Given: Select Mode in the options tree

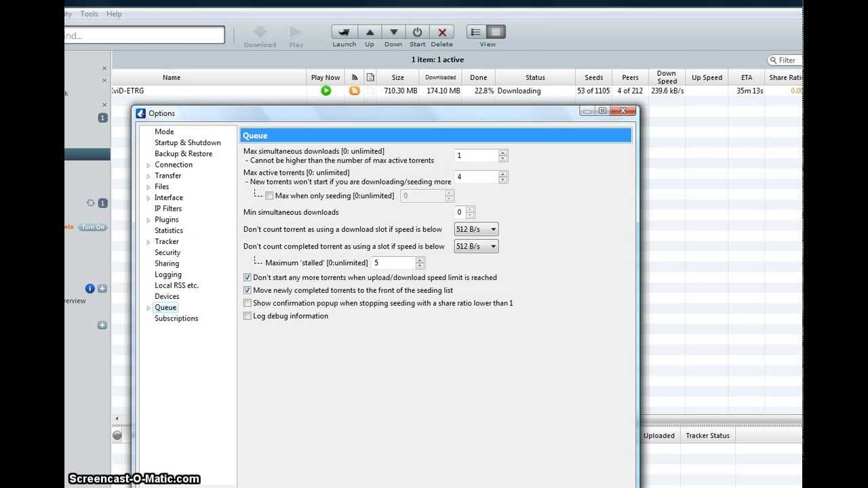Looking at the screenshot, I should tap(164, 131).
